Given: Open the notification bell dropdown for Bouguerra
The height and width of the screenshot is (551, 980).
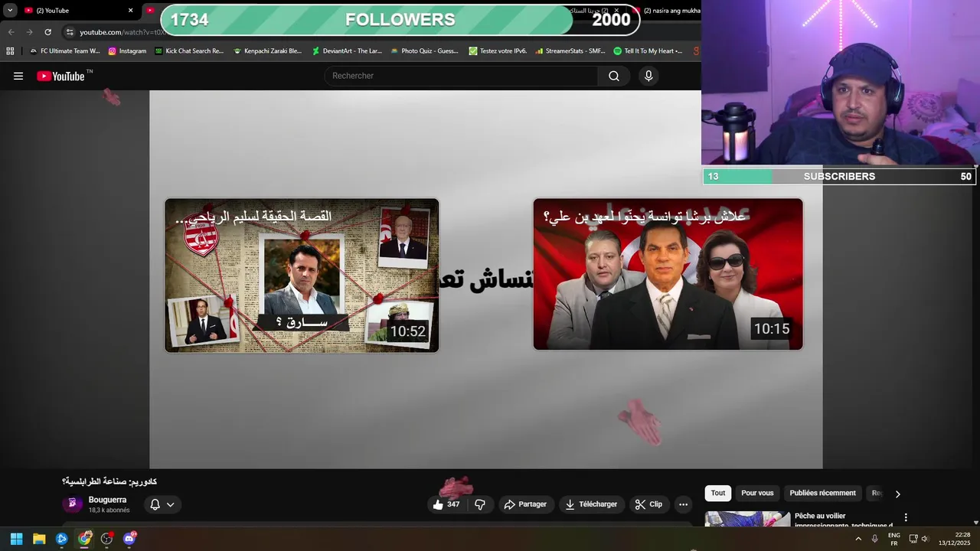Looking at the screenshot, I should (162, 504).
